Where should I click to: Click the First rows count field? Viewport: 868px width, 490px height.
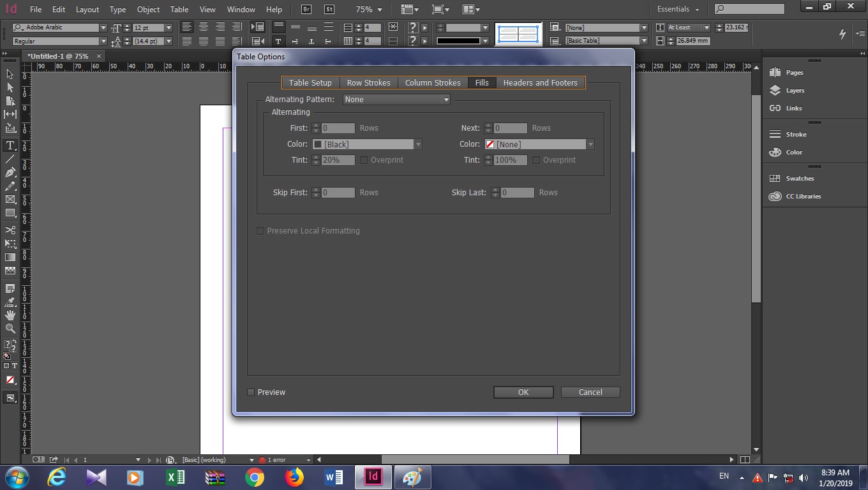(x=338, y=128)
